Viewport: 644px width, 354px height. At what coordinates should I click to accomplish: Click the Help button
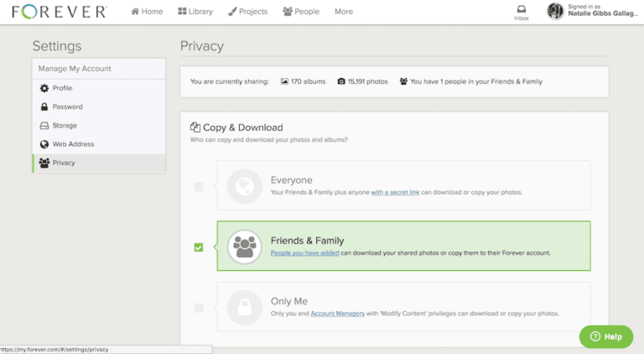[x=605, y=336]
